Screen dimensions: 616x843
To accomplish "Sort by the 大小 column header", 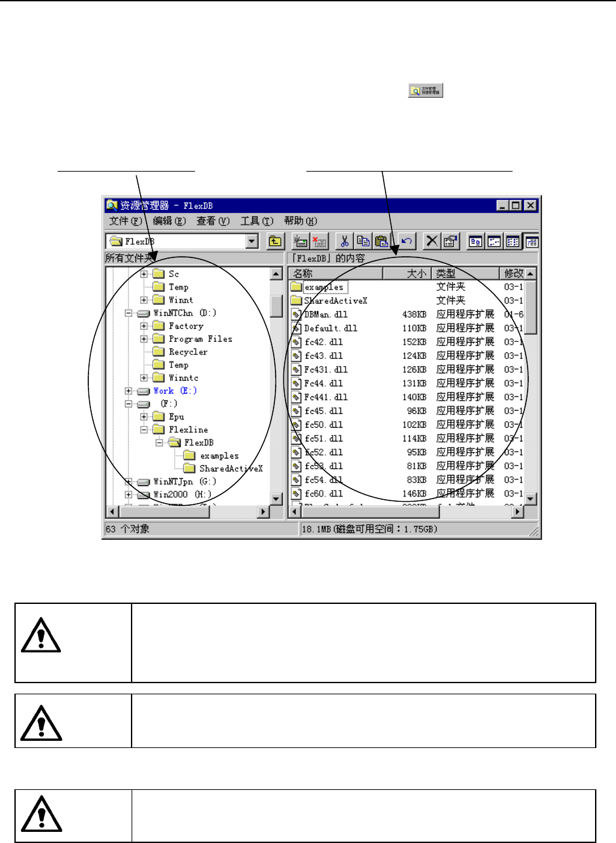I will [408, 273].
